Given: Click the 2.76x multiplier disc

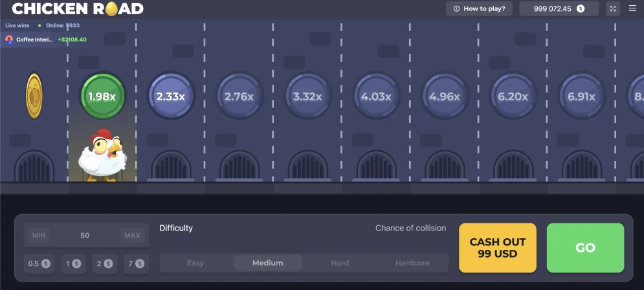Looking at the screenshot, I should point(239,96).
